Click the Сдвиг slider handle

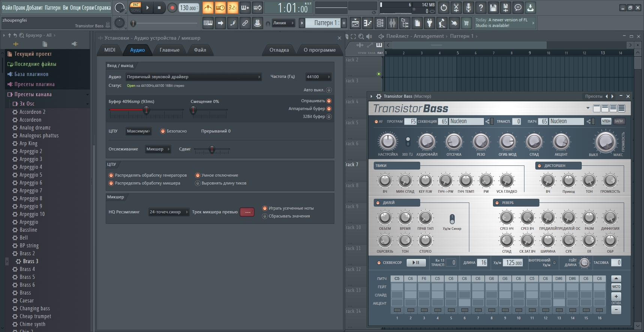point(212,150)
